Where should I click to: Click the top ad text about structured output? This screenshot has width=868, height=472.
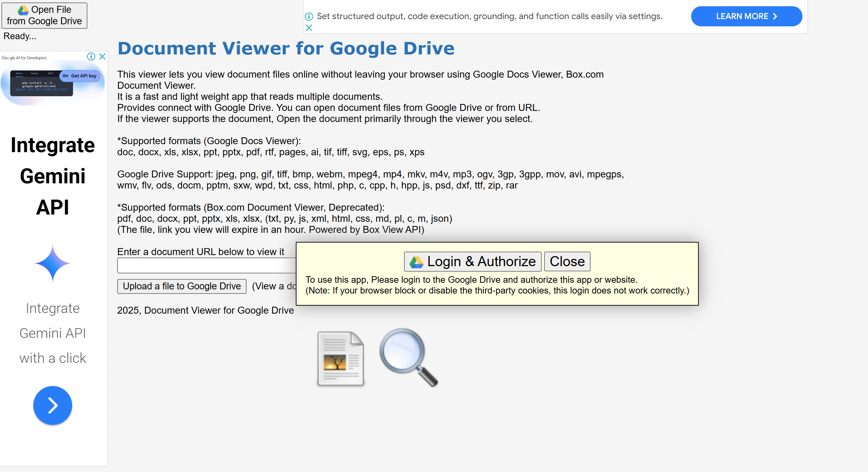click(490, 16)
